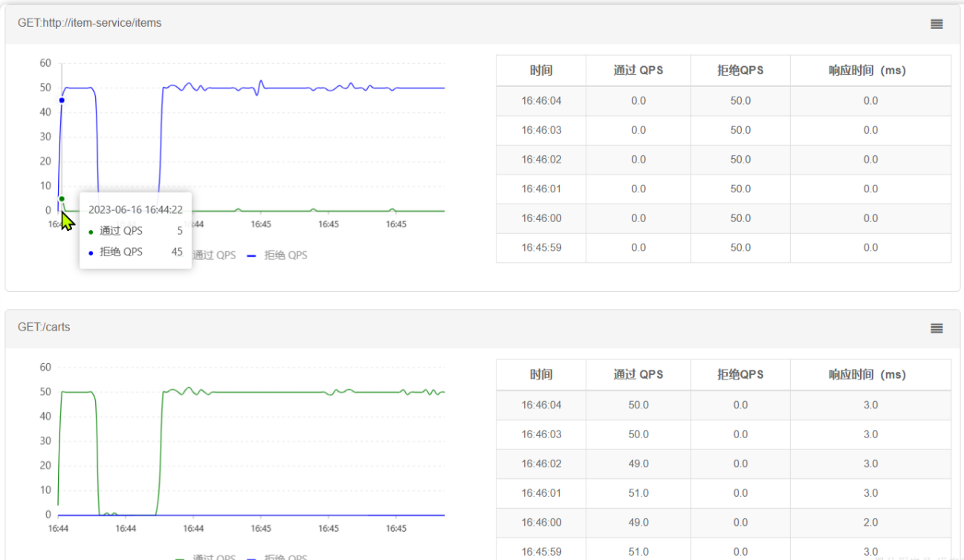Click the tooltip timestamp 2023-06-16 16:44:22
This screenshot has height=560, width=964.
pyautogui.click(x=135, y=209)
